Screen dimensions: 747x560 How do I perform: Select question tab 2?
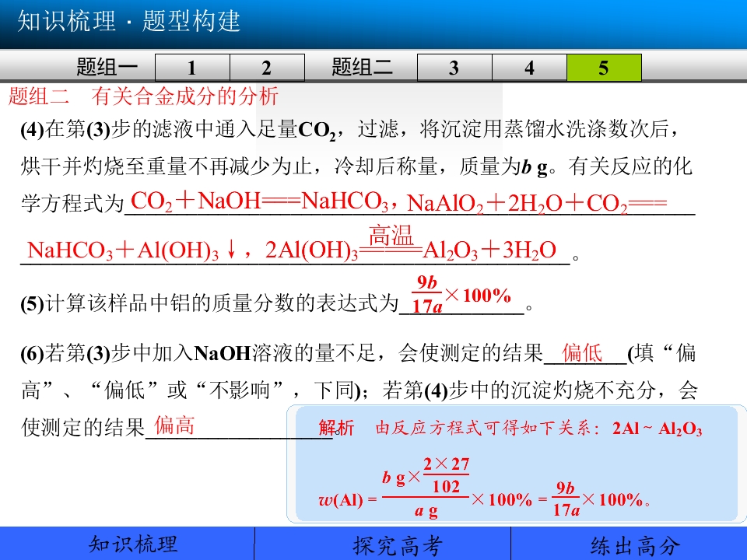267,68
